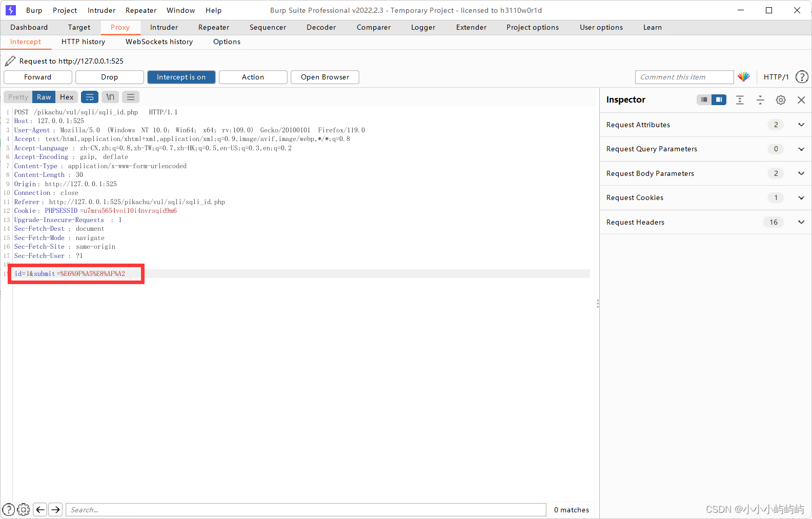Close the Inspector panel

[801, 100]
